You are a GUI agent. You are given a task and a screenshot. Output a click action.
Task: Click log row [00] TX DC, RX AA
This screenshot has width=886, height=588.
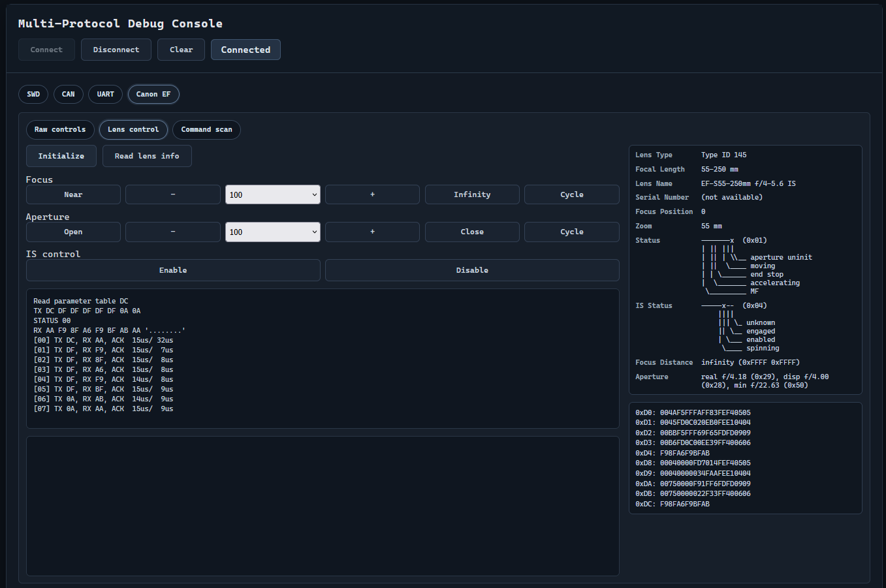click(103, 341)
